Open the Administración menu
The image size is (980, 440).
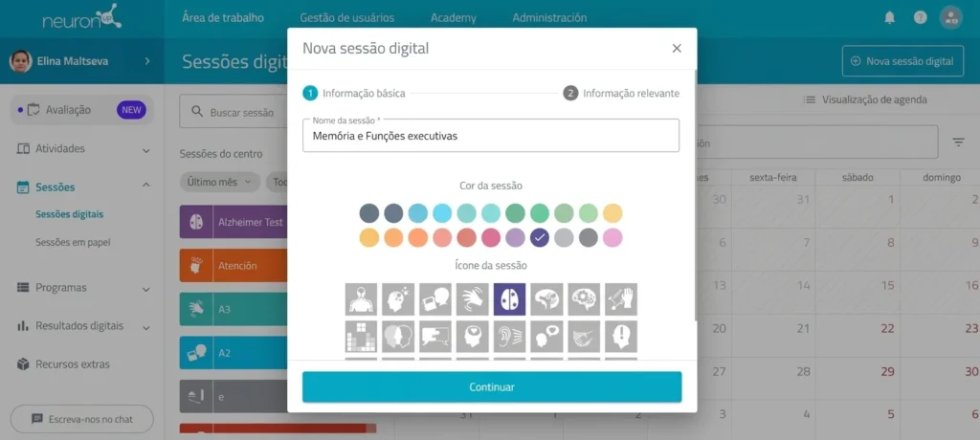(x=549, y=17)
